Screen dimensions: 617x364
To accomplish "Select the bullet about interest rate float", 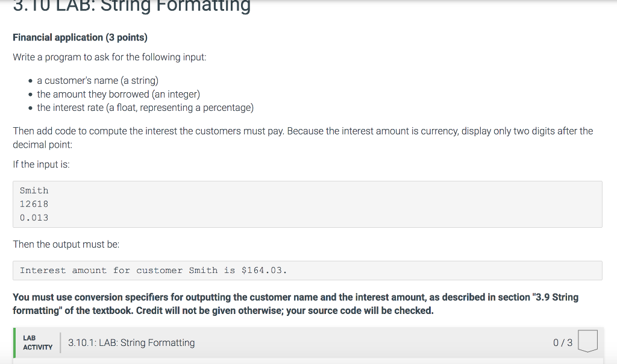I will click(x=145, y=107).
